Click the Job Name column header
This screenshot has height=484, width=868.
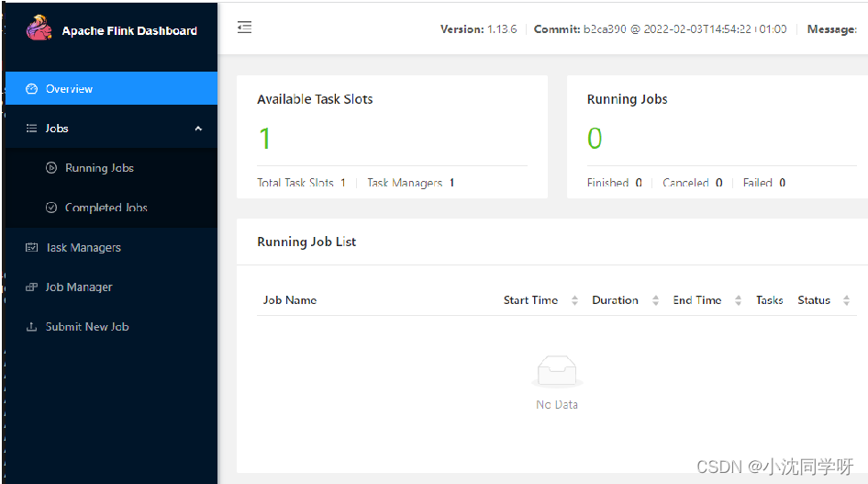point(290,300)
